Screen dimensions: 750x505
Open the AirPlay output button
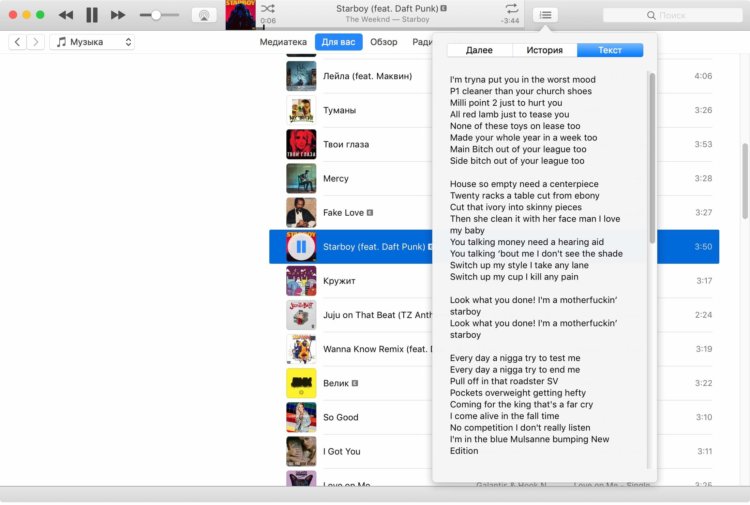(204, 15)
